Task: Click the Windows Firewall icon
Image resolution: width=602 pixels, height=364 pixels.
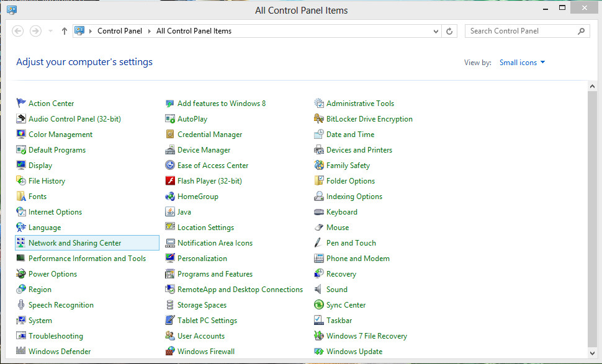Action: pyautogui.click(x=170, y=352)
